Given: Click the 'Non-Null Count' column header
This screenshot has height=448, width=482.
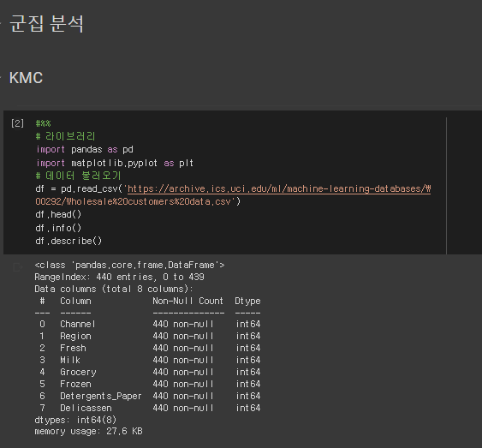Looking at the screenshot, I should point(187,301).
